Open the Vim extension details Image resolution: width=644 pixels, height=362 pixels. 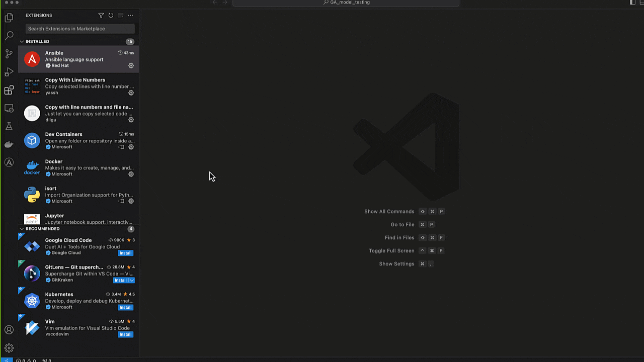[x=78, y=328]
